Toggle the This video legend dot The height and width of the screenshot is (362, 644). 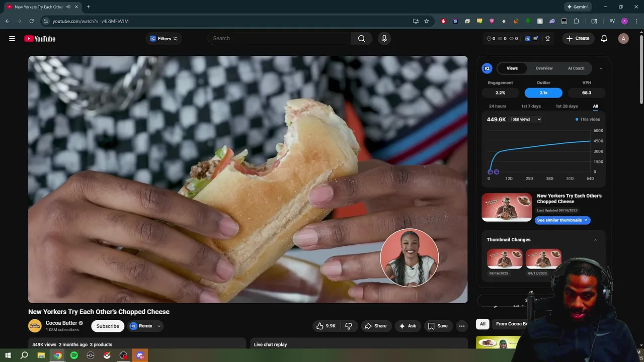pos(577,120)
